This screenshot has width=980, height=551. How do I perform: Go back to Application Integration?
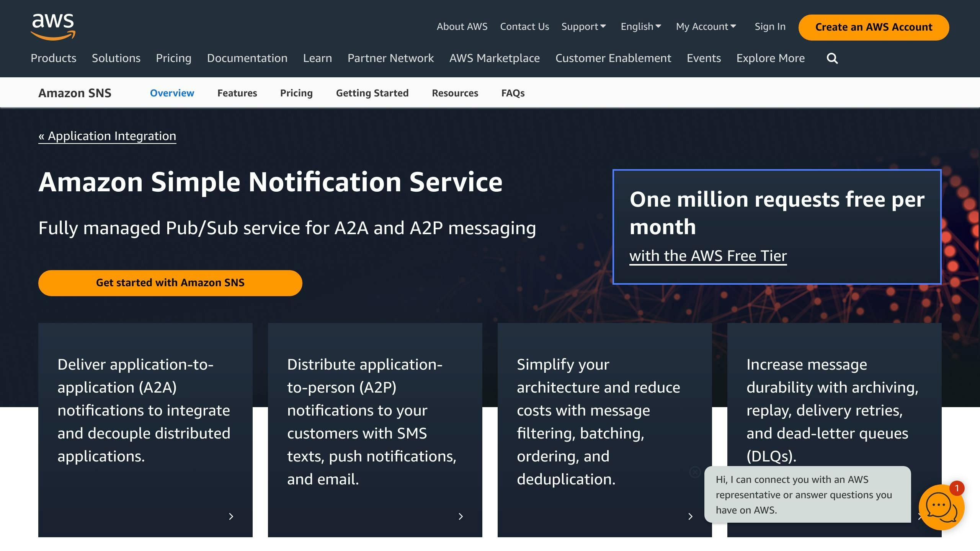[107, 136]
